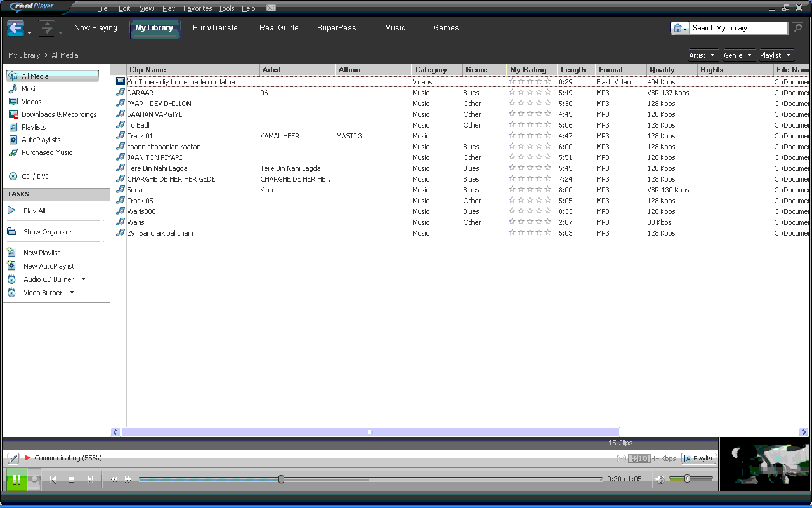Image resolution: width=812 pixels, height=508 pixels.
Task: Click the back arrow navigation button
Action: point(15,29)
